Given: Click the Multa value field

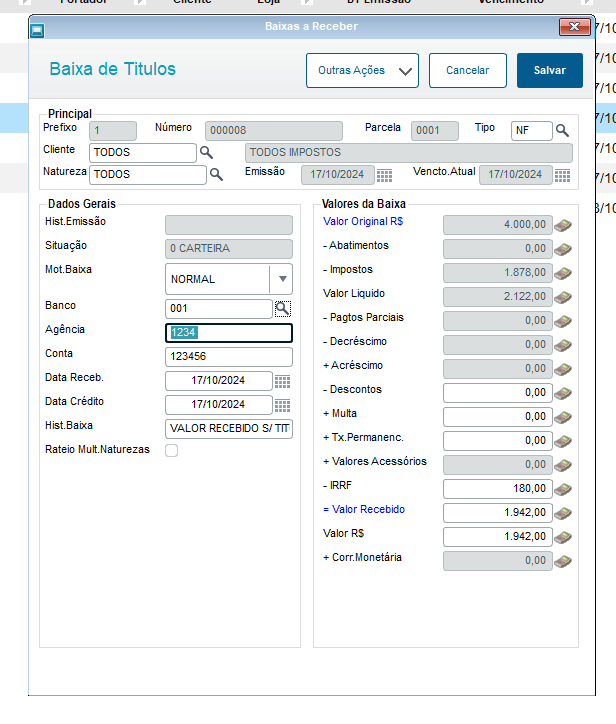Looking at the screenshot, I should pos(497,417).
